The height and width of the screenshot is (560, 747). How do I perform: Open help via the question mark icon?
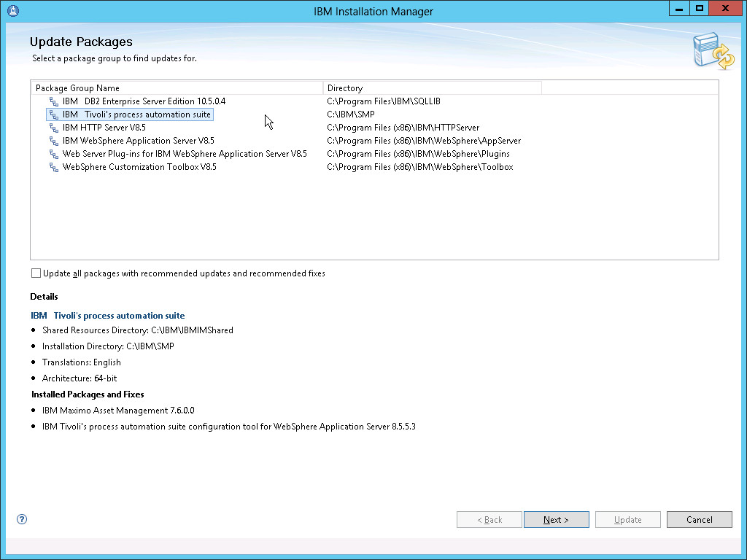tap(22, 519)
